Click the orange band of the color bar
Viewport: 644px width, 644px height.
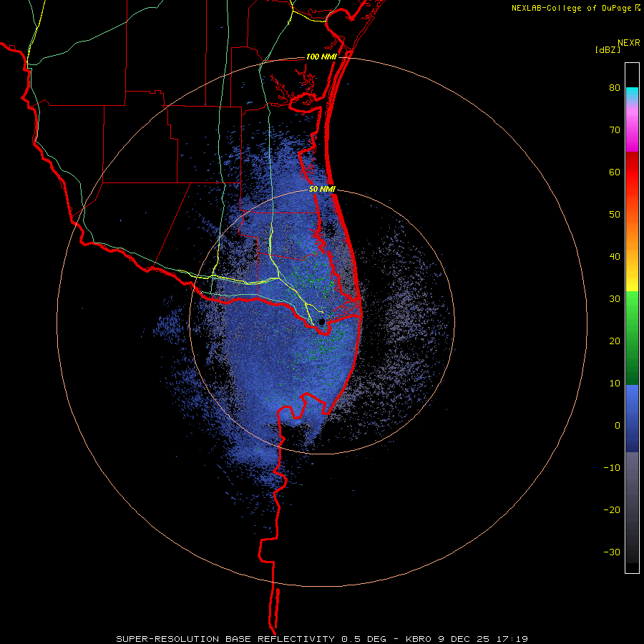[x=632, y=234]
